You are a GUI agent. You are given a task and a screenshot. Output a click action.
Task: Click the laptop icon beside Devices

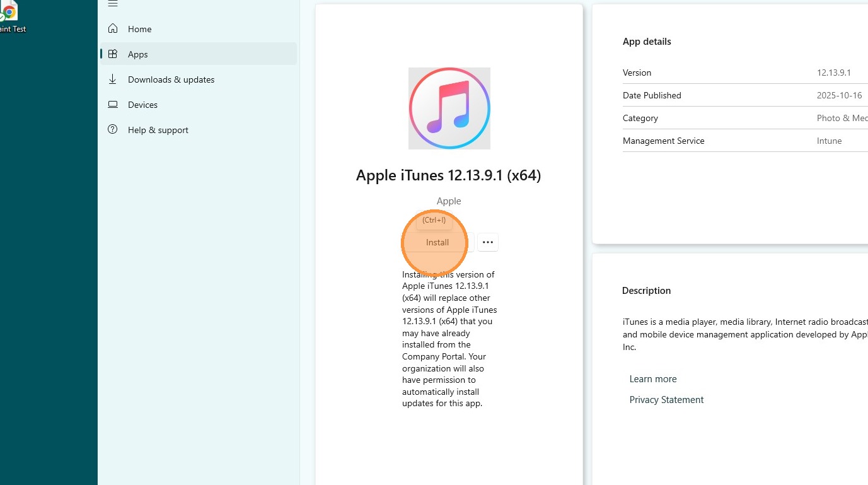113,105
